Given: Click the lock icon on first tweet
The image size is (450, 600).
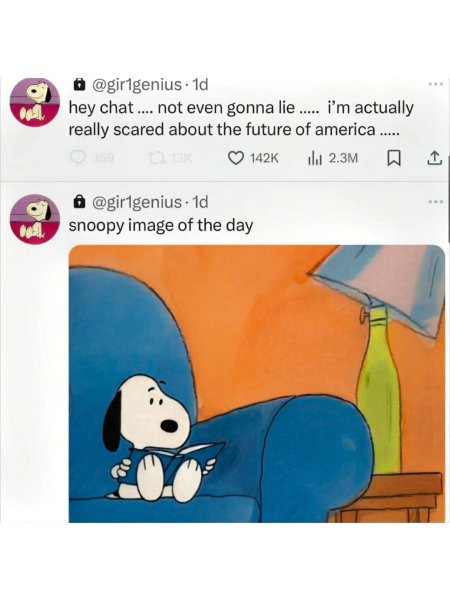Looking at the screenshot, I should [x=78, y=84].
